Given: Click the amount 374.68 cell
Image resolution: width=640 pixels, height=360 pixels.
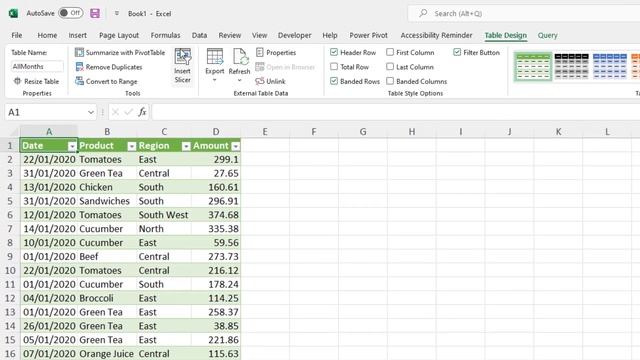Looking at the screenshot, I should (x=216, y=215).
